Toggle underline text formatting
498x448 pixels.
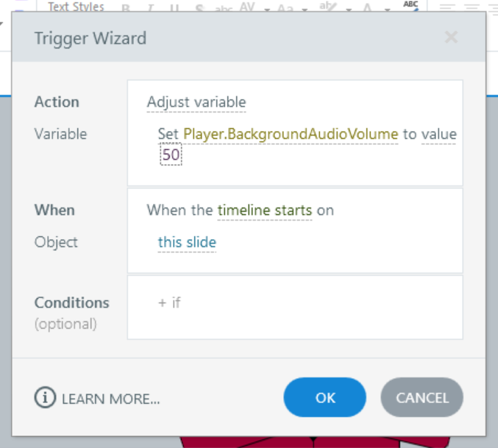coord(174,8)
